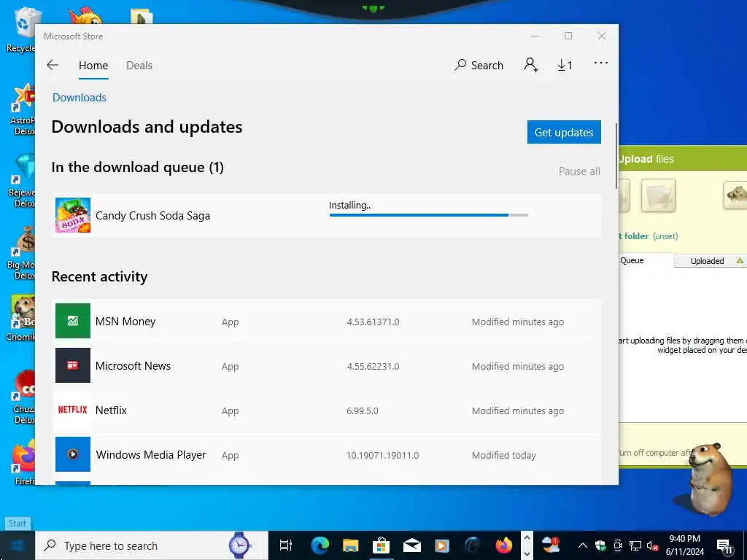Select version 10.19071.19011.0 text
747x560 pixels.
coord(382,455)
